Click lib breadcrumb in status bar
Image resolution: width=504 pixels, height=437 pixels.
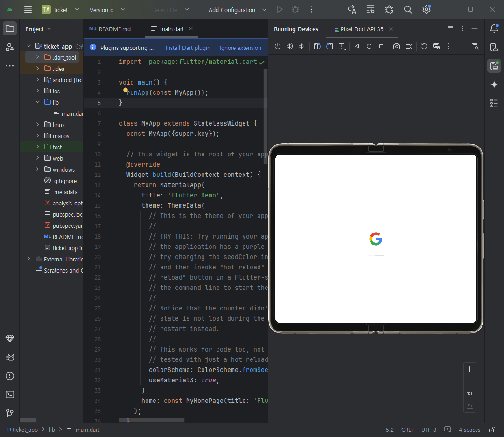(x=52, y=430)
